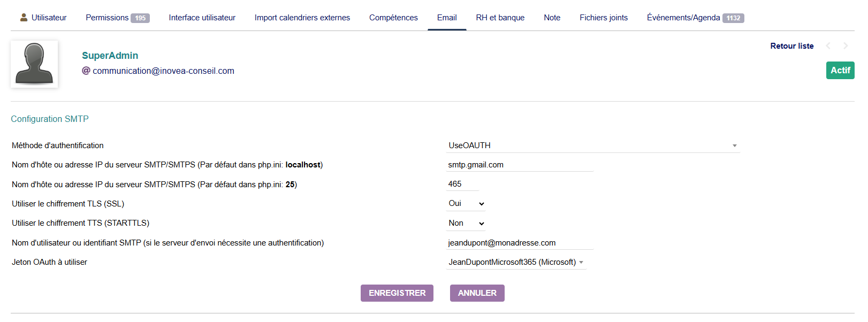Click the SuperAdmin profile avatar picture
This screenshot has width=868, height=322.
click(34, 64)
